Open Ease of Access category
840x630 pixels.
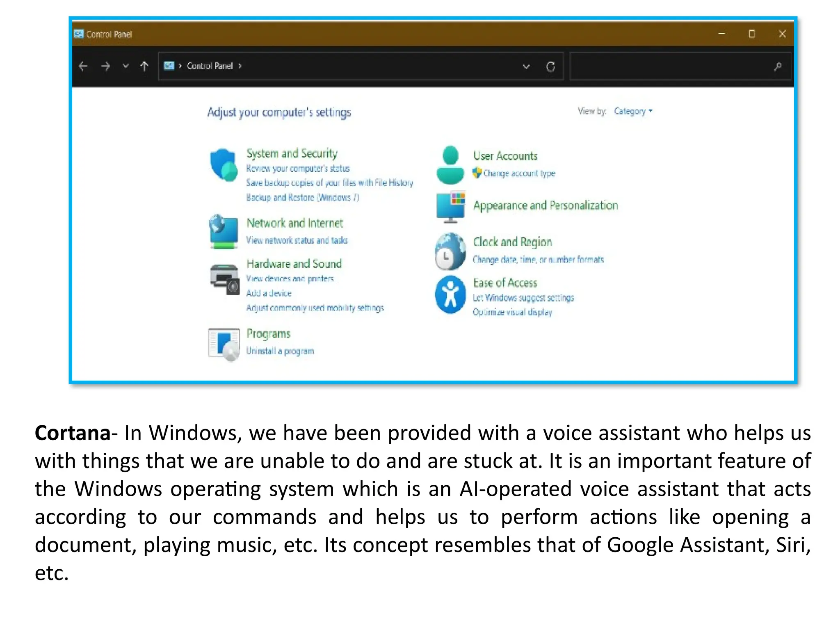pos(505,283)
